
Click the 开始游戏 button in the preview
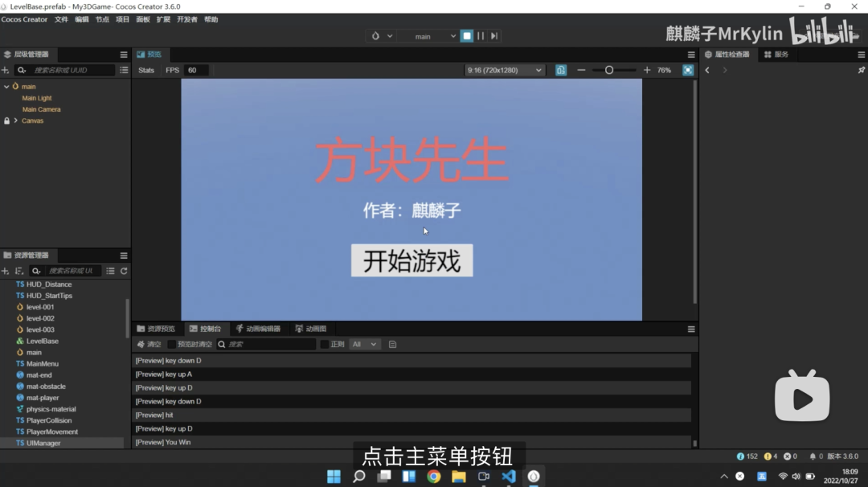coord(411,260)
